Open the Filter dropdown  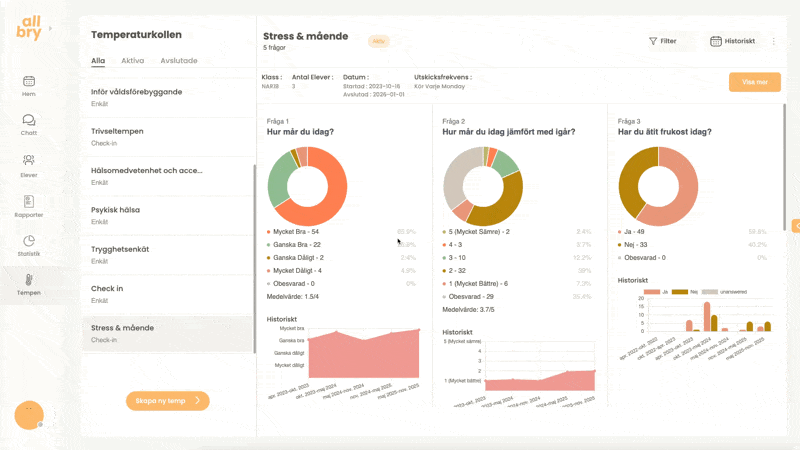[x=663, y=41]
